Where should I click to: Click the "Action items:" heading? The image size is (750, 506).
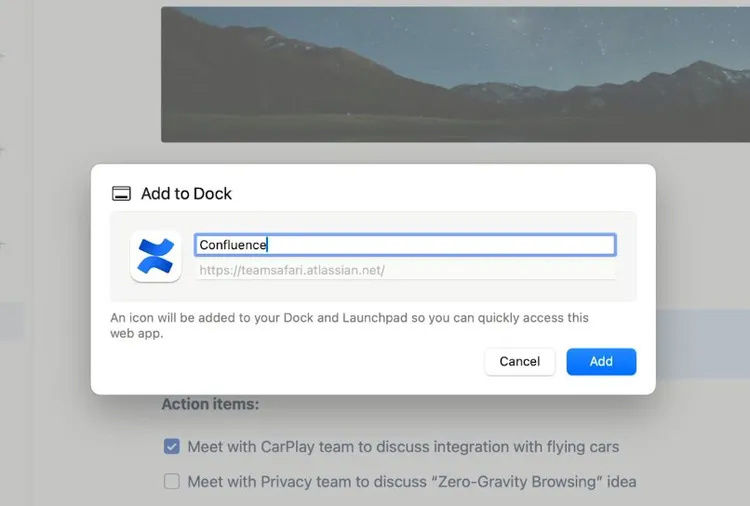point(210,404)
